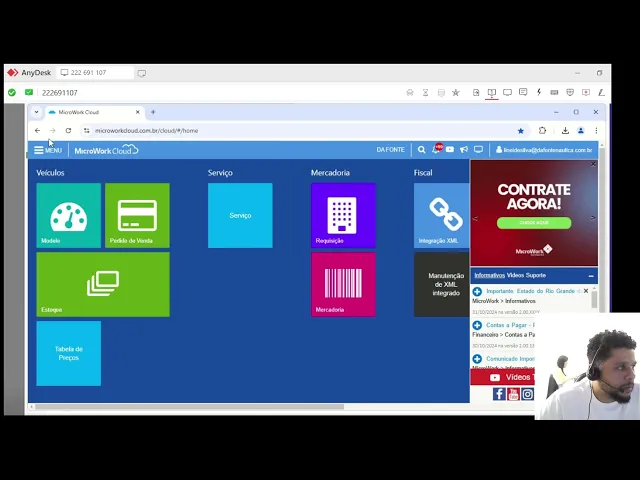Open the Instagram social icon
The height and width of the screenshot is (480, 640).
[527, 394]
